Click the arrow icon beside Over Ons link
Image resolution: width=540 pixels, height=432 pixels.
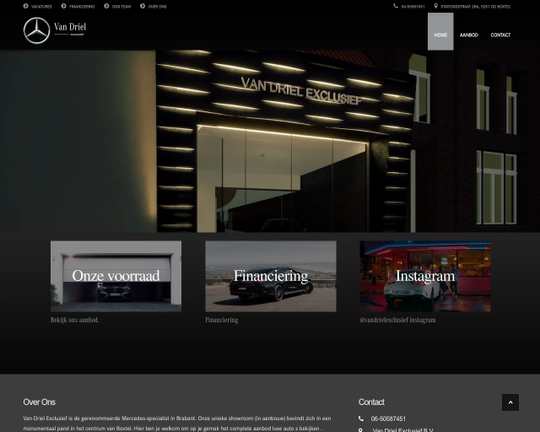tap(143, 6)
